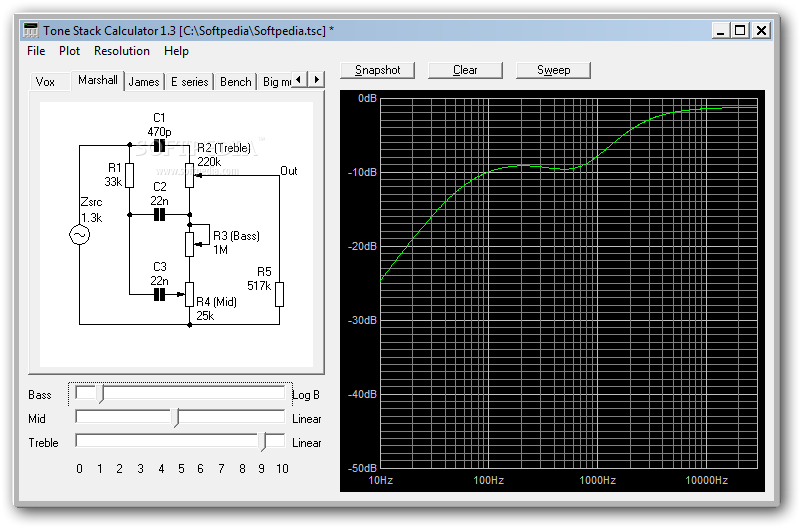The image size is (801, 528).
Task: Click the 1000Hz axis label on plot
Action: [x=597, y=481]
